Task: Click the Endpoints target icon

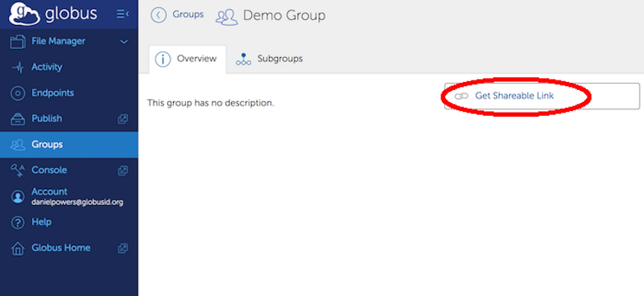Action: [x=18, y=93]
